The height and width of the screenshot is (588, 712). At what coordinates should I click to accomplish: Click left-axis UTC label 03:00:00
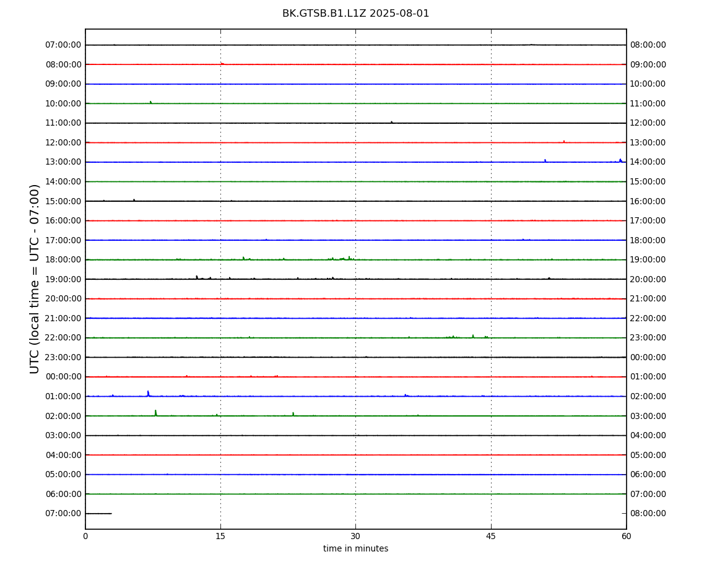(x=63, y=436)
